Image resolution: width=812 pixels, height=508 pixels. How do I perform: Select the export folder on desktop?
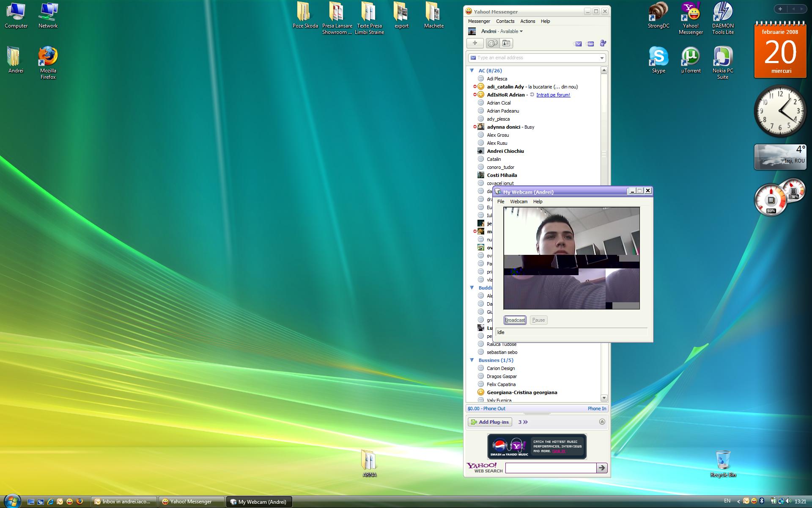coord(401,16)
